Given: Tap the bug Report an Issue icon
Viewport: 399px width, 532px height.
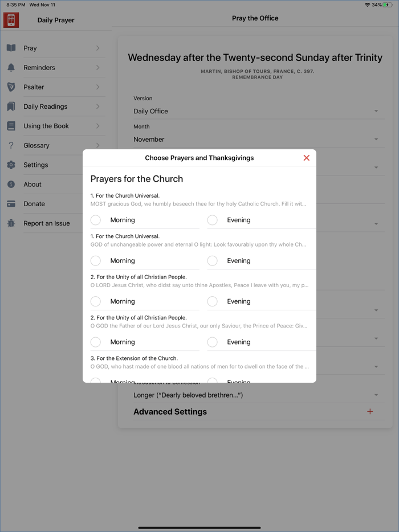Looking at the screenshot, I should [11, 223].
